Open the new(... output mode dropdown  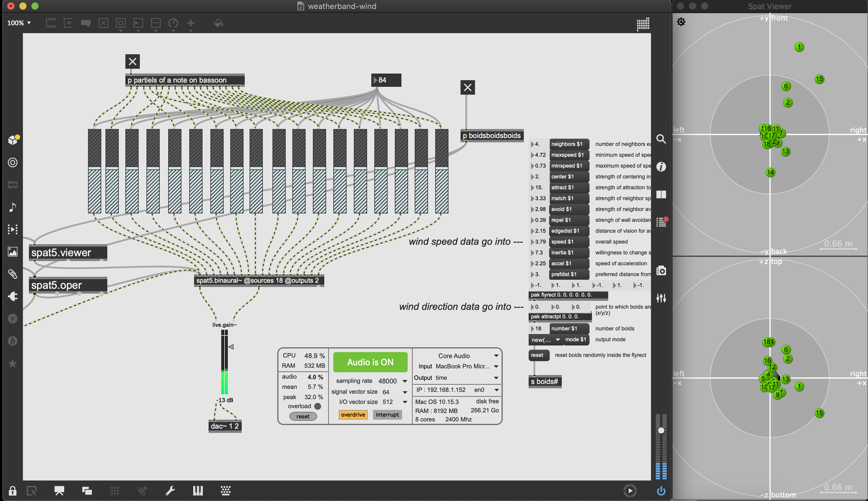pos(546,340)
